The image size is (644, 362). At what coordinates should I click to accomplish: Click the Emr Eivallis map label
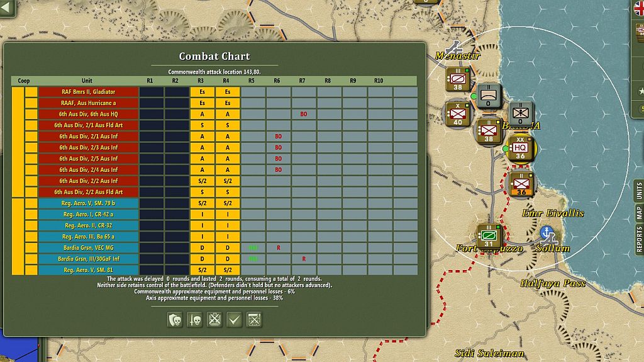[x=553, y=213]
